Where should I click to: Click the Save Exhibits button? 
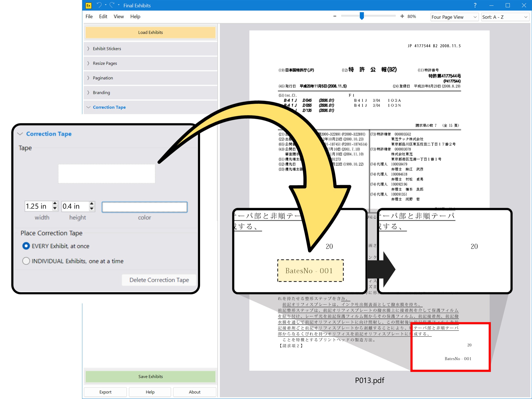150,377
